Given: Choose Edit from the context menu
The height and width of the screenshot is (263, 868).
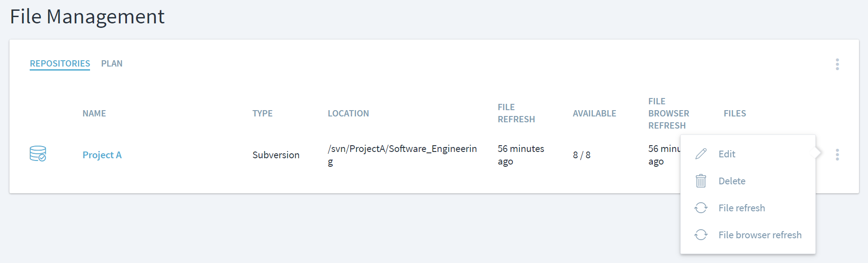Looking at the screenshot, I should click(727, 153).
